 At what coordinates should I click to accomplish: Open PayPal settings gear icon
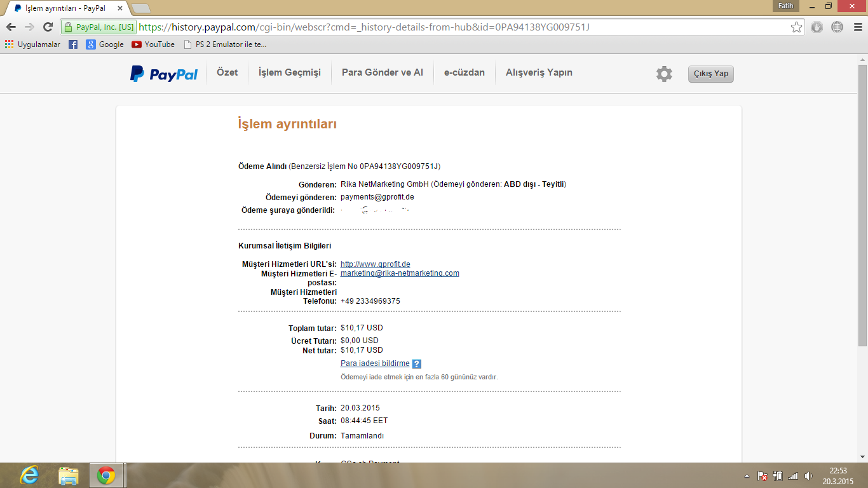click(x=664, y=74)
